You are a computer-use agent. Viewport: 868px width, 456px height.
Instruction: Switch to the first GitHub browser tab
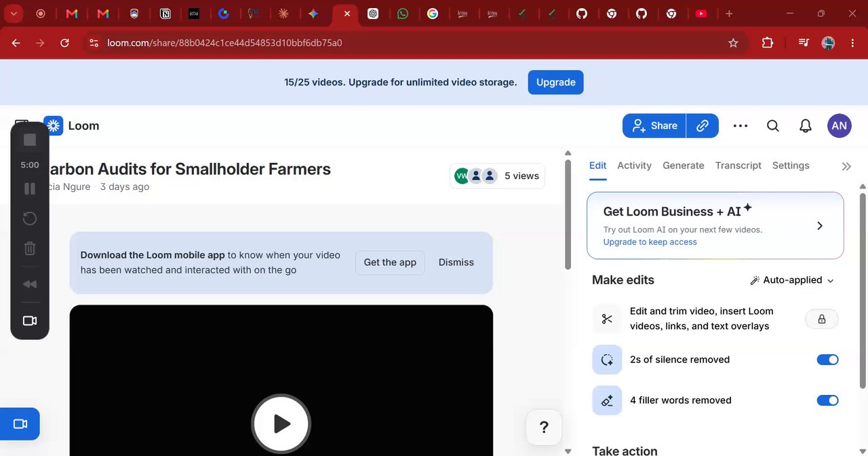[x=582, y=14]
